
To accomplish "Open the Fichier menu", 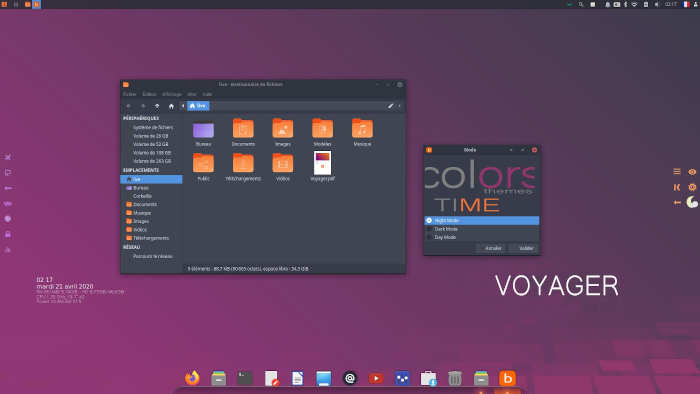I will point(129,94).
